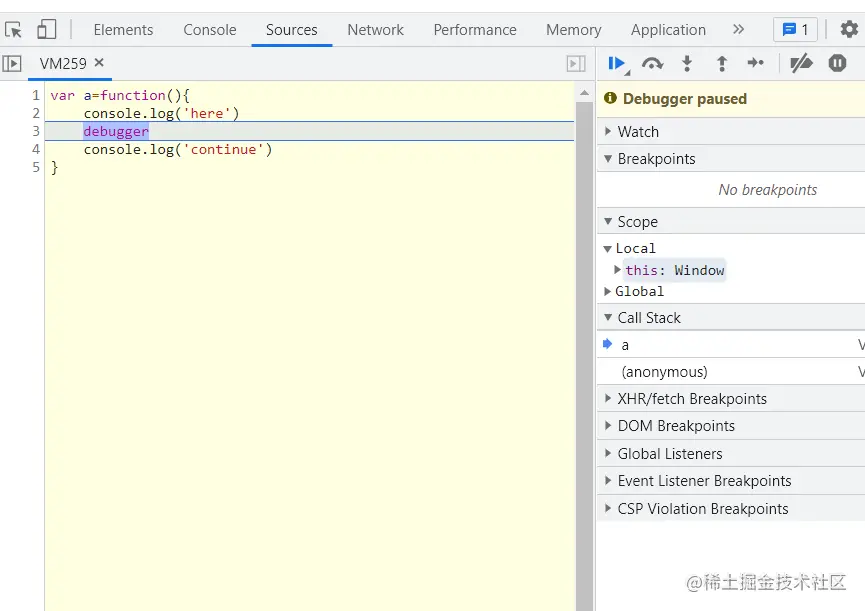Step out of current function
The image size is (865, 611).
click(x=721, y=64)
